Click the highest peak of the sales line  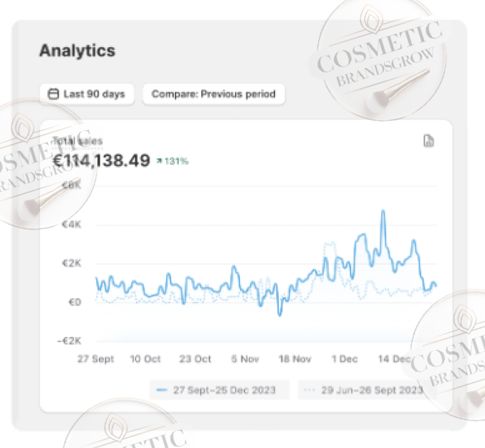click(x=383, y=211)
